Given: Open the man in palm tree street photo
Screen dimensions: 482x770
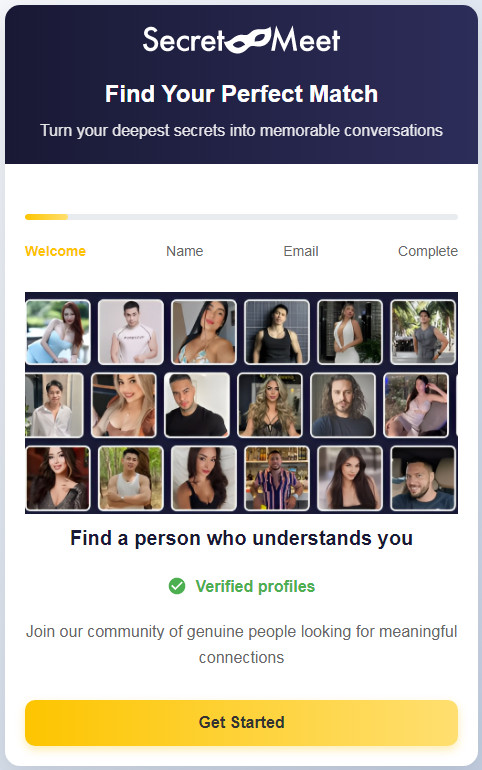Looking at the screenshot, I should (423, 332).
